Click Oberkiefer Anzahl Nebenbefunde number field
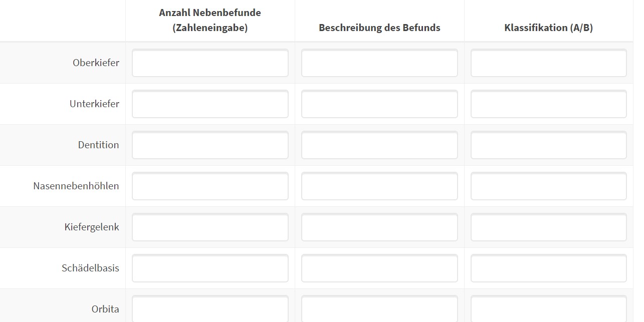 coord(210,63)
